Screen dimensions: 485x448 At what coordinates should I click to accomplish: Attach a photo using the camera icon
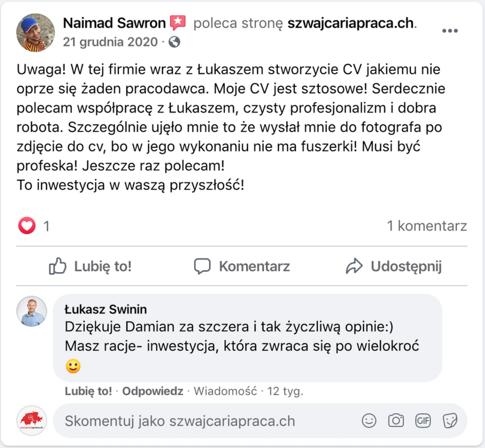click(396, 421)
